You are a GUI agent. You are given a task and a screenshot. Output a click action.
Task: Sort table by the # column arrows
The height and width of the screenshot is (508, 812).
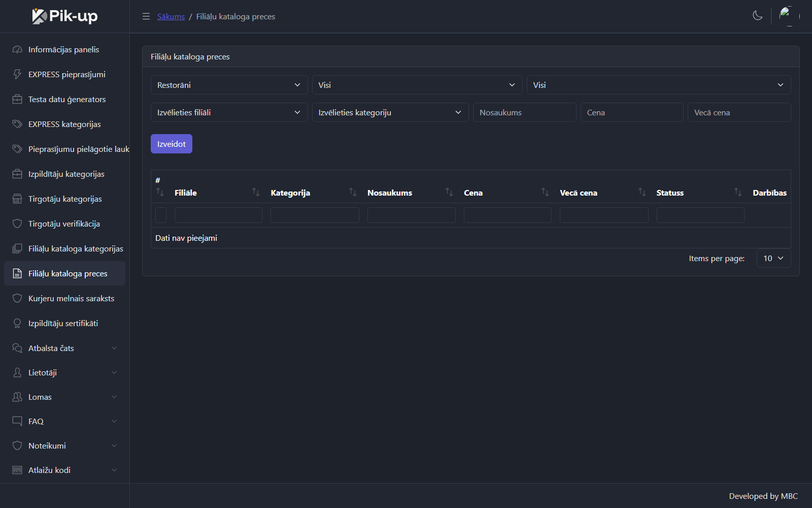(x=160, y=192)
